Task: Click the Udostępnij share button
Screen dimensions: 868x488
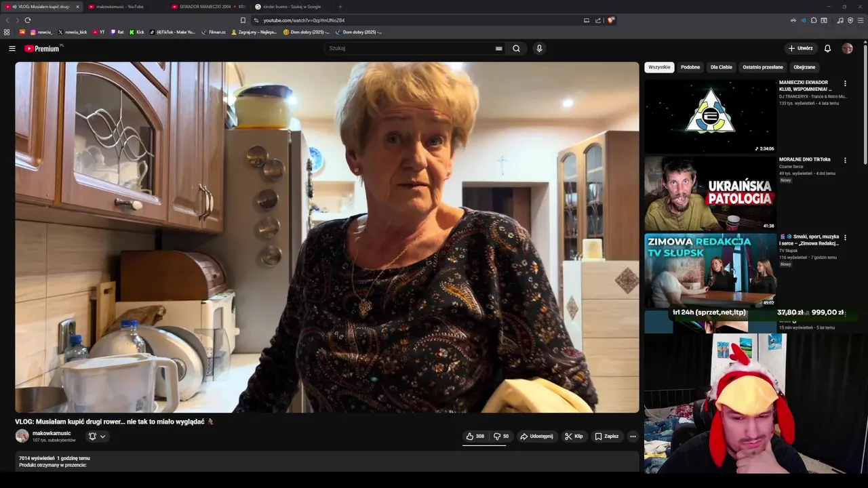Action: (x=536, y=436)
